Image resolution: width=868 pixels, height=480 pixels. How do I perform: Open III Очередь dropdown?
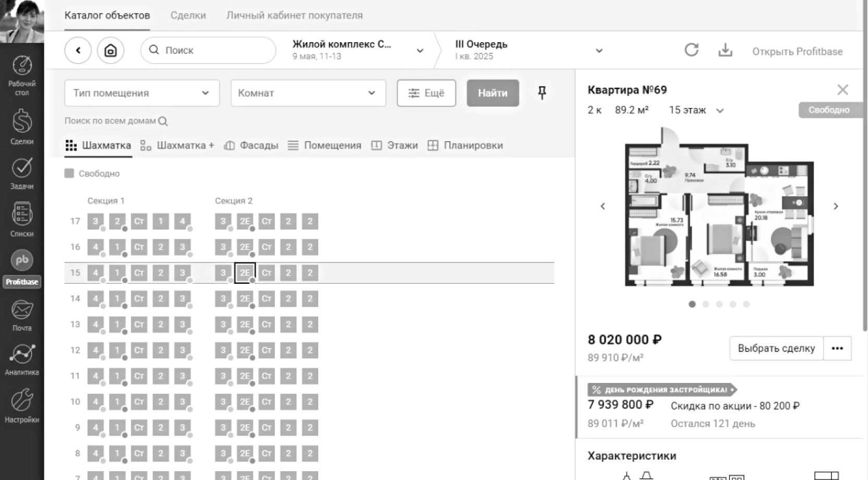528,50
